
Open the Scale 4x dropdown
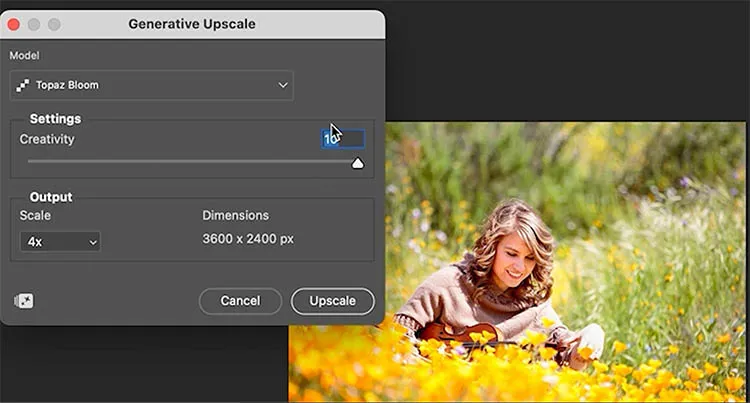pyautogui.click(x=60, y=242)
